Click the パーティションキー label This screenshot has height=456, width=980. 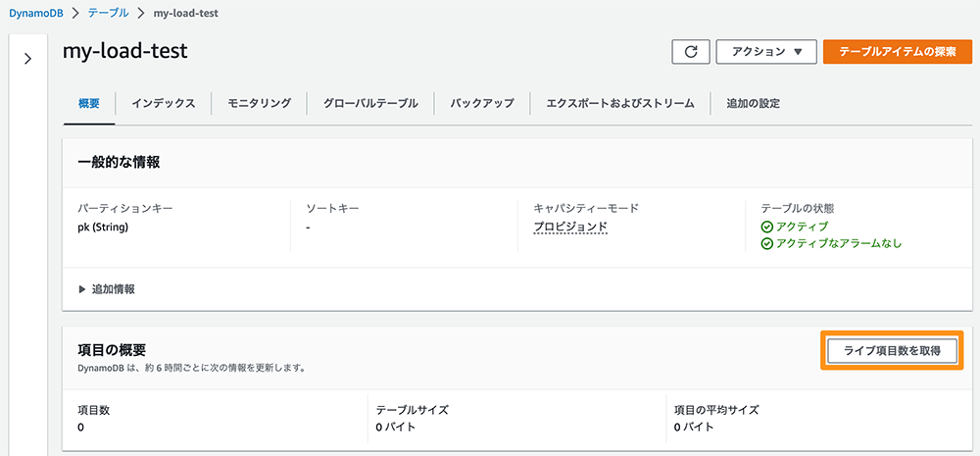click(x=125, y=208)
